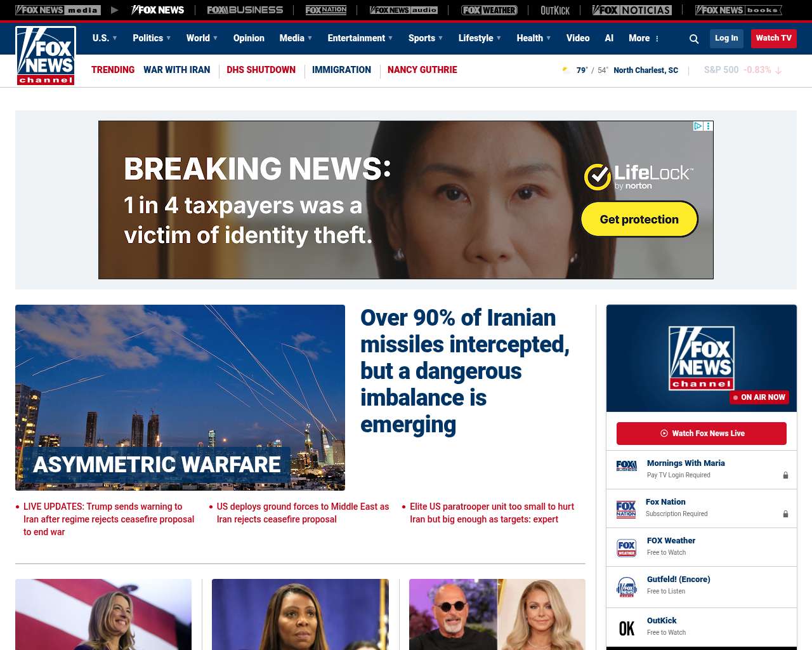The height and width of the screenshot is (650, 812).
Task: Click the LifeLock by Norton ad logo
Action: [639, 176]
